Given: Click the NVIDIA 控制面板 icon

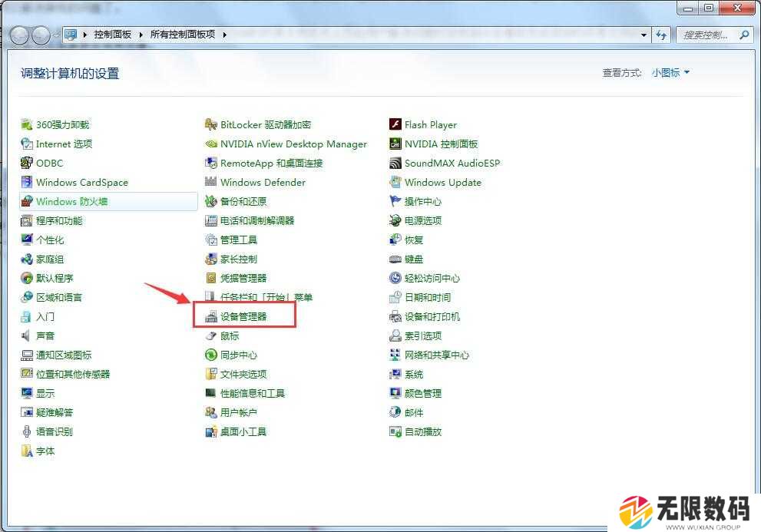Looking at the screenshot, I should pos(395,144).
